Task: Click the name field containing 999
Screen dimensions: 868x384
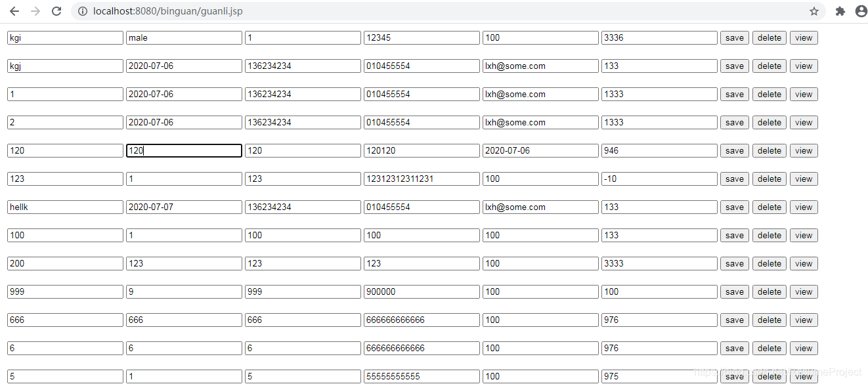Action: (65, 292)
